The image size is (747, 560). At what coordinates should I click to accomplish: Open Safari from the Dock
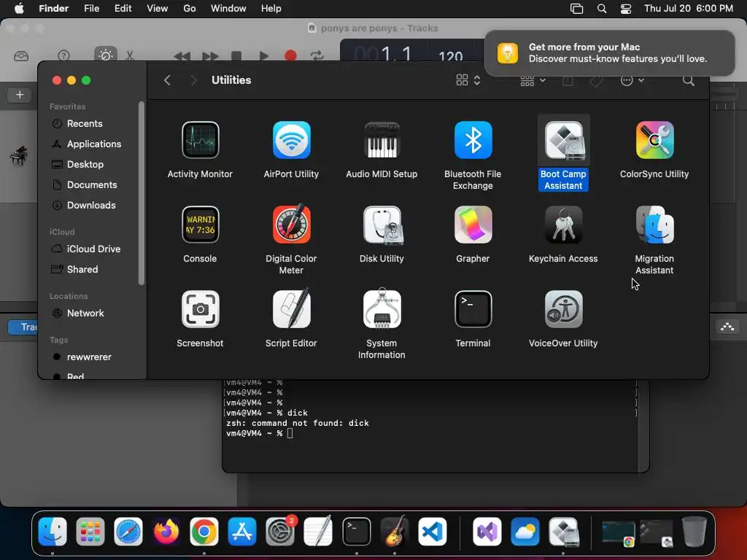(128, 532)
